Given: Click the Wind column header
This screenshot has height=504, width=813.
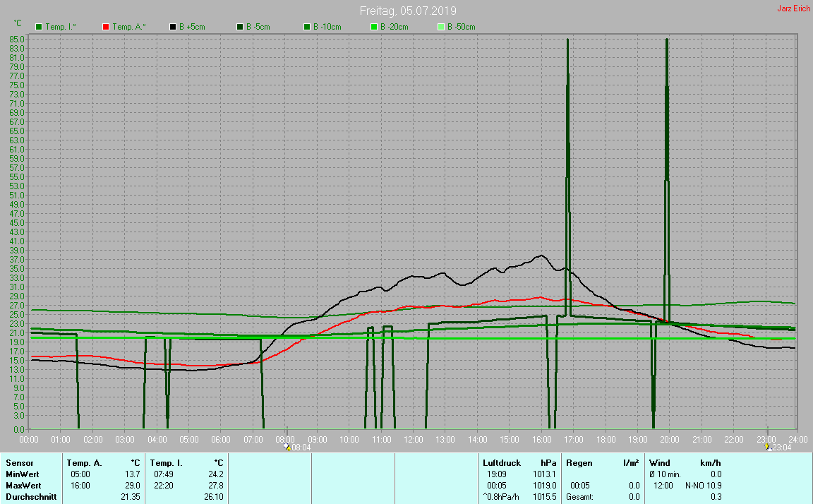Looking at the screenshot, I should click(660, 463).
